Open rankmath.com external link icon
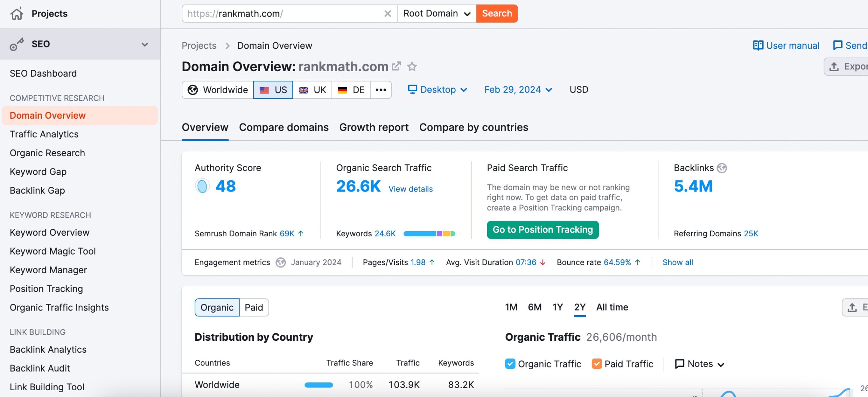The image size is (868, 397). point(396,66)
